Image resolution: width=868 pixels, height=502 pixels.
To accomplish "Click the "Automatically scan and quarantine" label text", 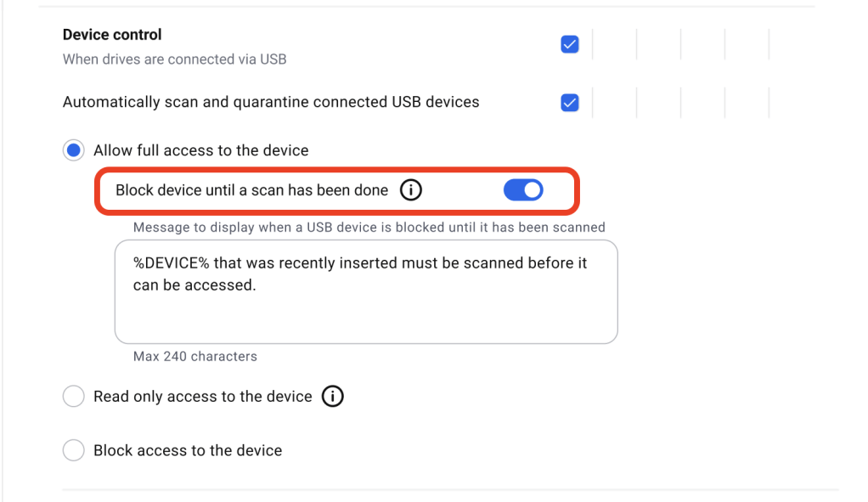I will 271,102.
